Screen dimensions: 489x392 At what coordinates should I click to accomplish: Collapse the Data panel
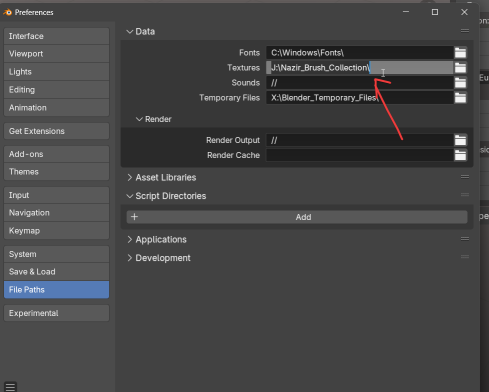[x=130, y=32]
